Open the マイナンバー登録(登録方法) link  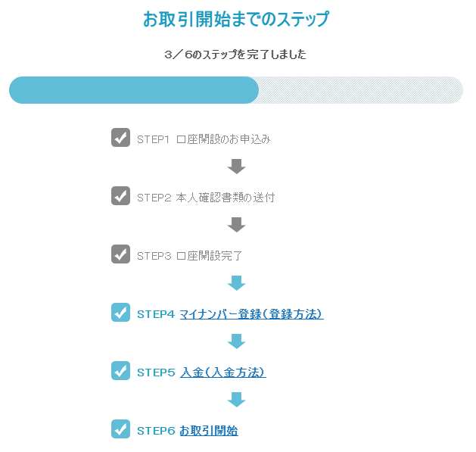tap(252, 314)
